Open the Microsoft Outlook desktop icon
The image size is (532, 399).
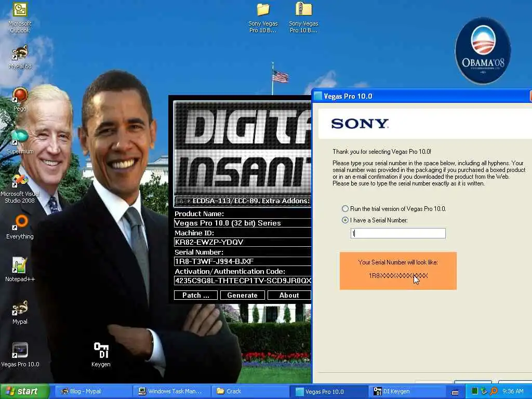tap(20, 17)
